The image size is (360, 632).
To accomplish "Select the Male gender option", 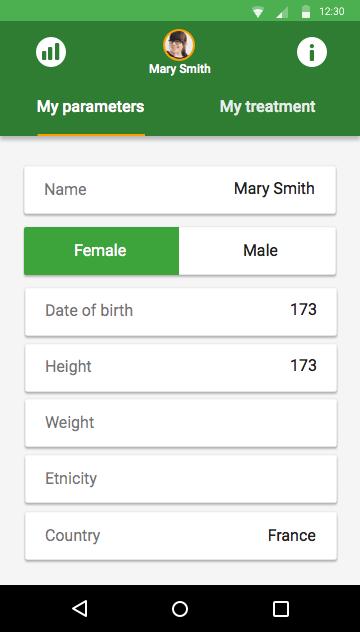I will [257, 251].
